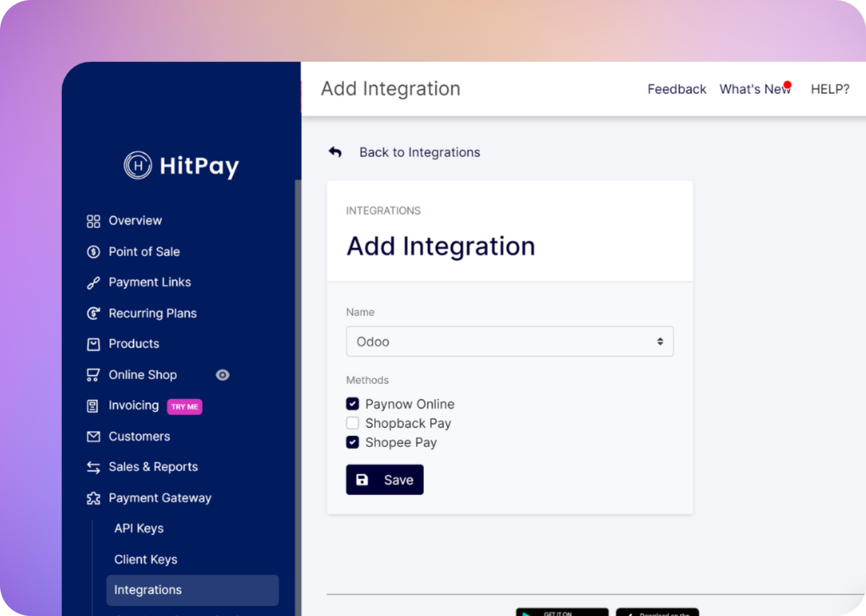This screenshot has width=866, height=616.
Task: Click the Overview grid icon
Action: point(93,221)
